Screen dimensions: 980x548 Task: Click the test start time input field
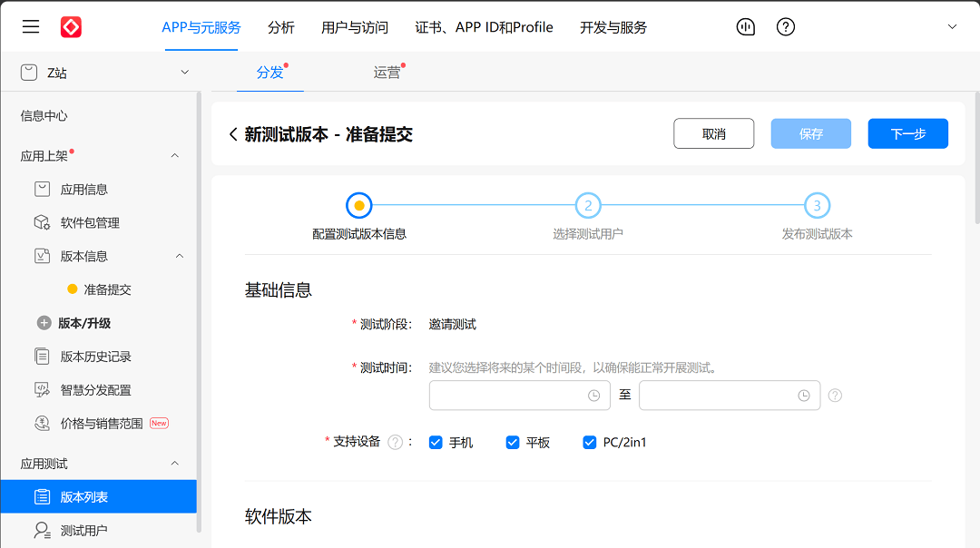[520, 396]
